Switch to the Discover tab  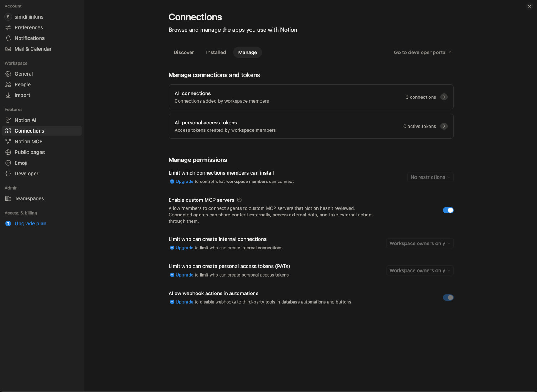coord(184,52)
